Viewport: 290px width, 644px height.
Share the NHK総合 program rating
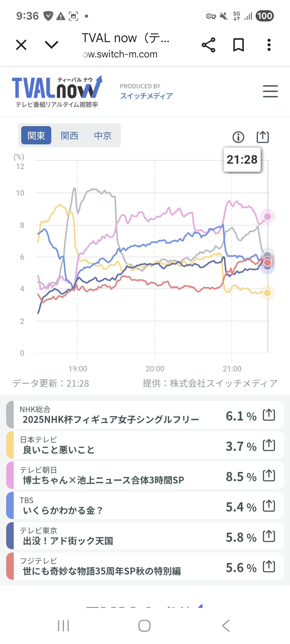point(269,415)
